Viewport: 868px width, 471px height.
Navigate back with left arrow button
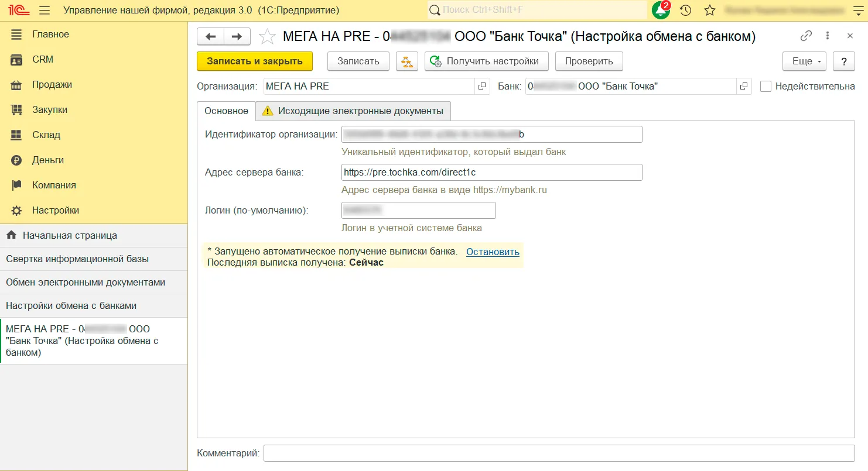pos(210,36)
